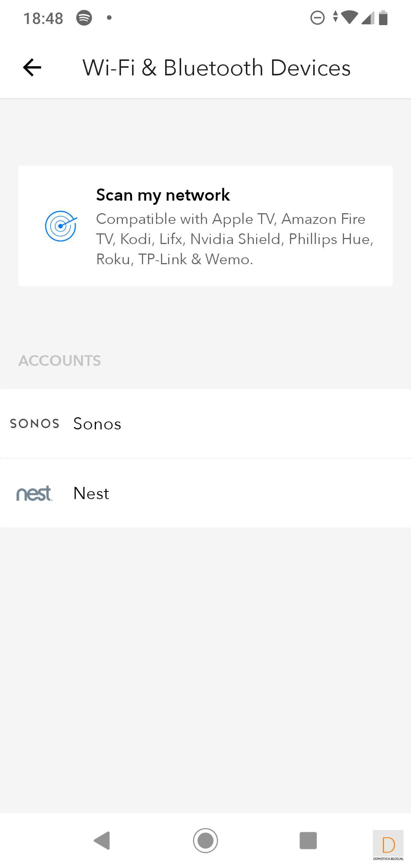411x868 pixels.
Task: Tap the 18:48 clock in status bar
Action: 43,18
